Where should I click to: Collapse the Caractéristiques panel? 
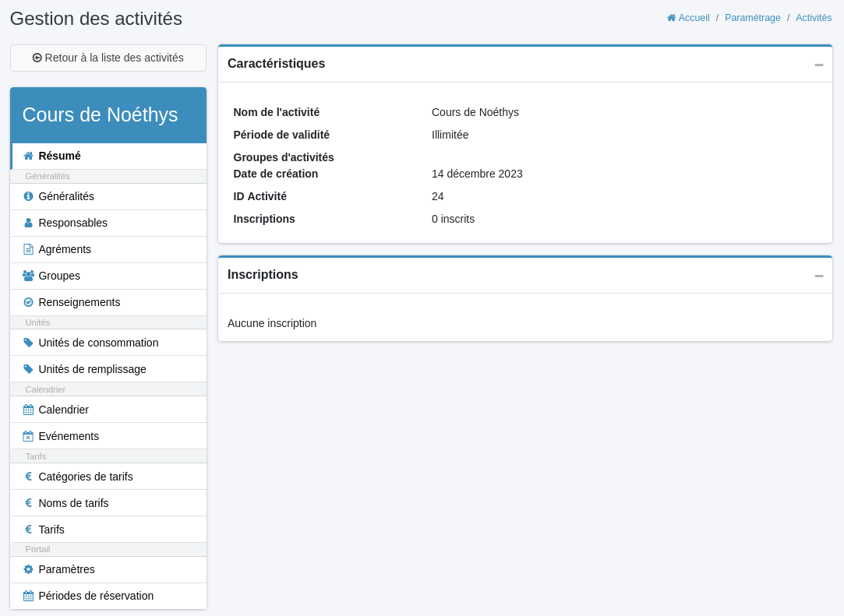tap(818, 65)
